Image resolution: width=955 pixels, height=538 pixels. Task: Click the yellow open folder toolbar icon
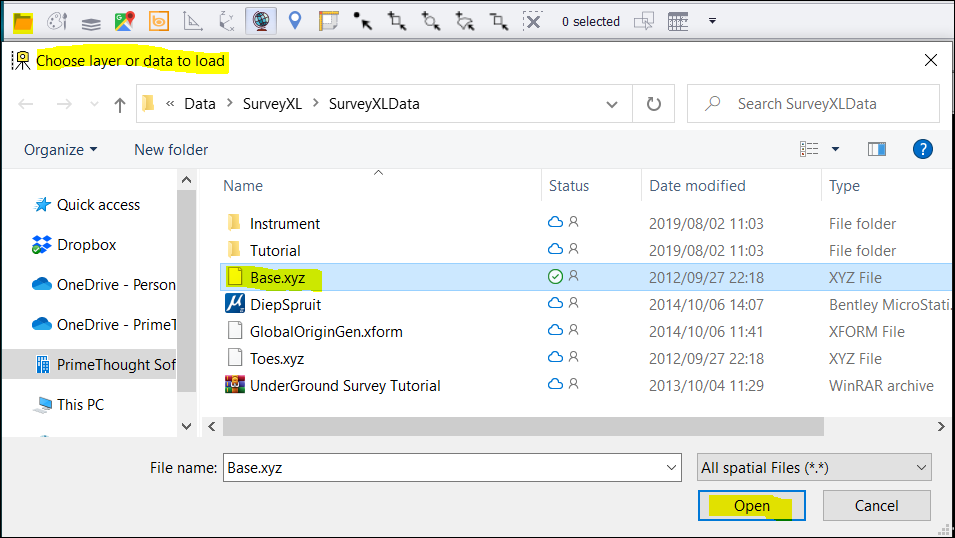point(22,20)
